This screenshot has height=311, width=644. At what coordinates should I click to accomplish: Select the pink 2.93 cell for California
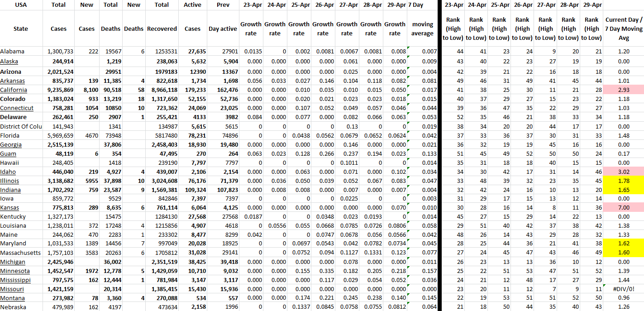click(x=624, y=90)
